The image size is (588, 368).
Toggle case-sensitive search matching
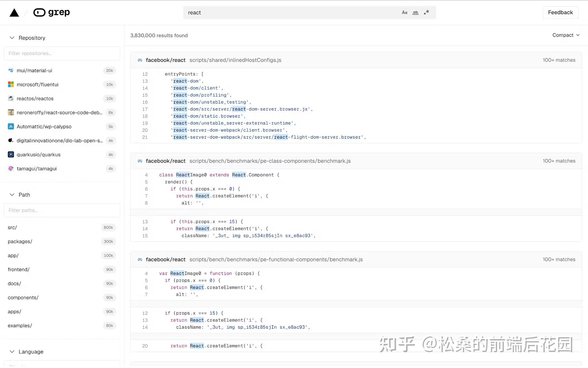point(405,12)
